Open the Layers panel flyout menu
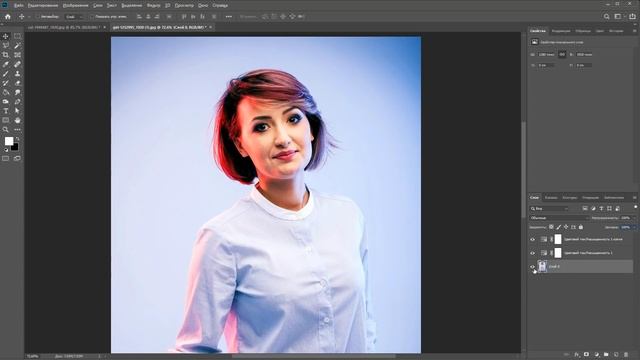The height and width of the screenshot is (360, 640). click(x=635, y=198)
